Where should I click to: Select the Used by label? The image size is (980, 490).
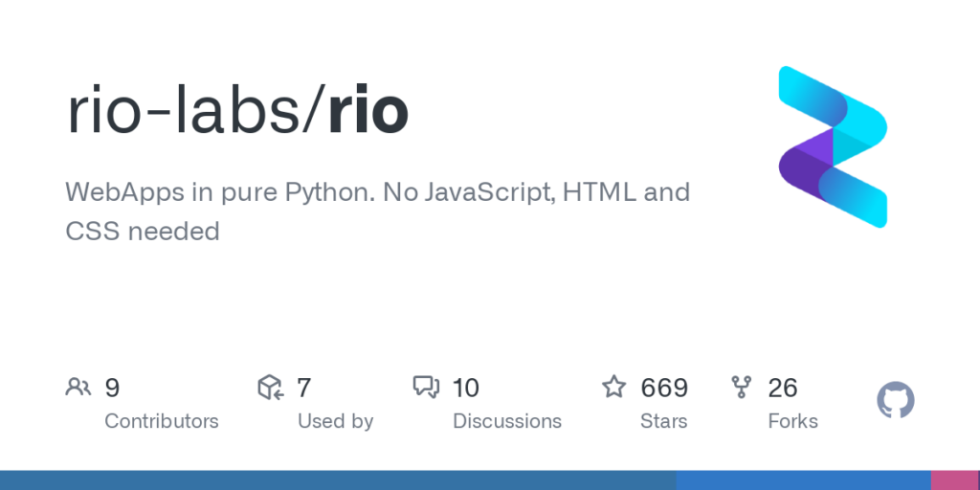(x=335, y=421)
